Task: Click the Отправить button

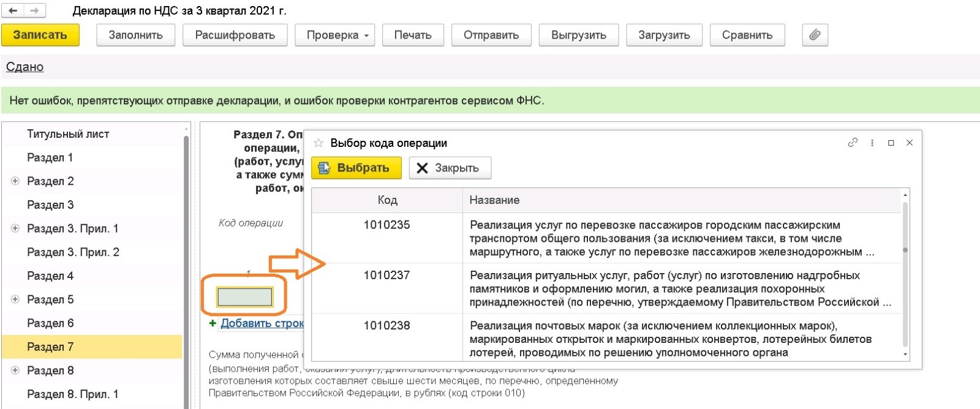Action: pyautogui.click(x=491, y=35)
